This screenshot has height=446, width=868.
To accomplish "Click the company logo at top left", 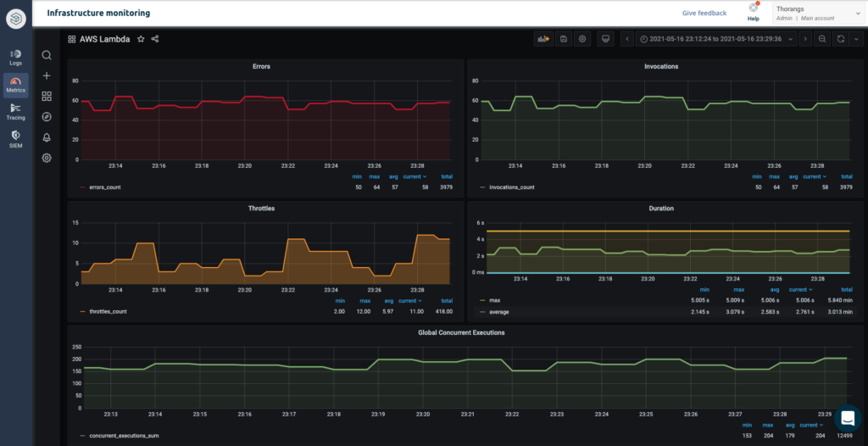I will (16, 20).
